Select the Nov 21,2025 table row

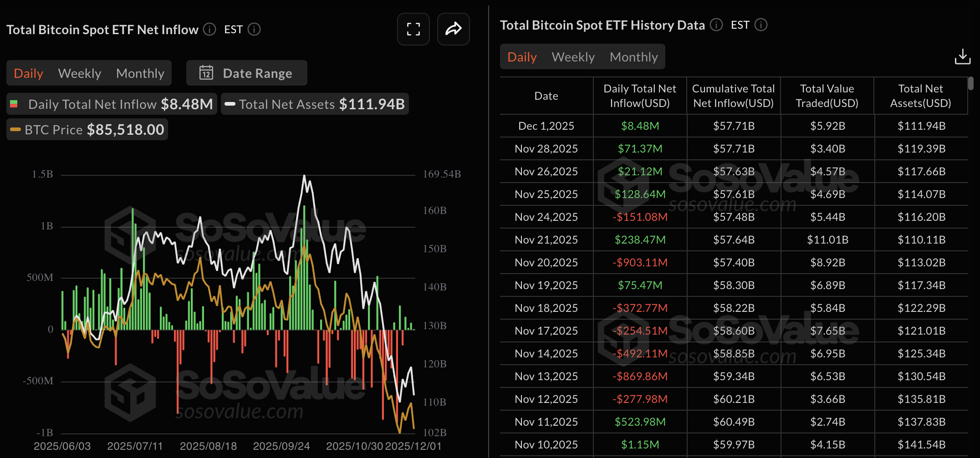(729, 239)
